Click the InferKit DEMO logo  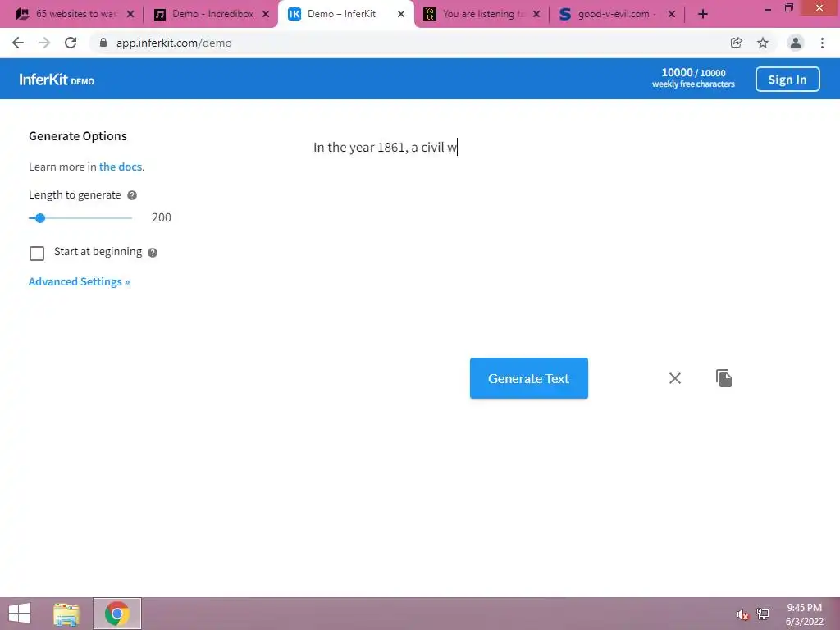coord(57,80)
